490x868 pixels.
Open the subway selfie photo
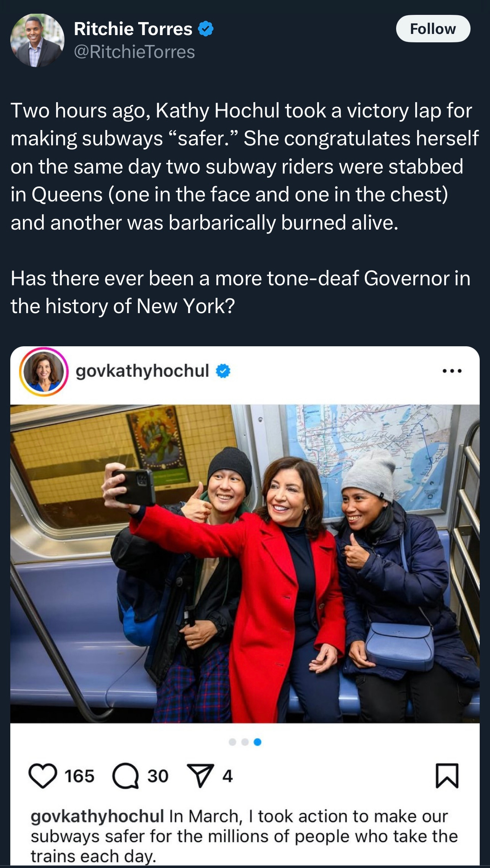point(245,564)
